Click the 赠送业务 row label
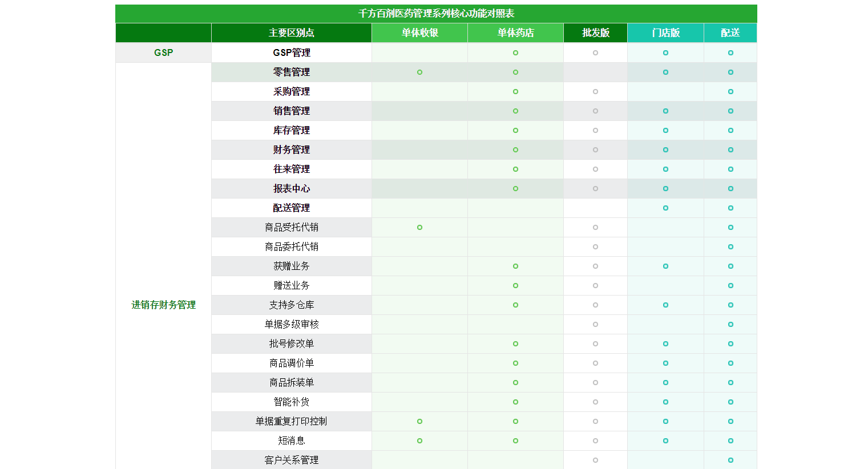Screen dimensions: 868x469 tap(292, 285)
